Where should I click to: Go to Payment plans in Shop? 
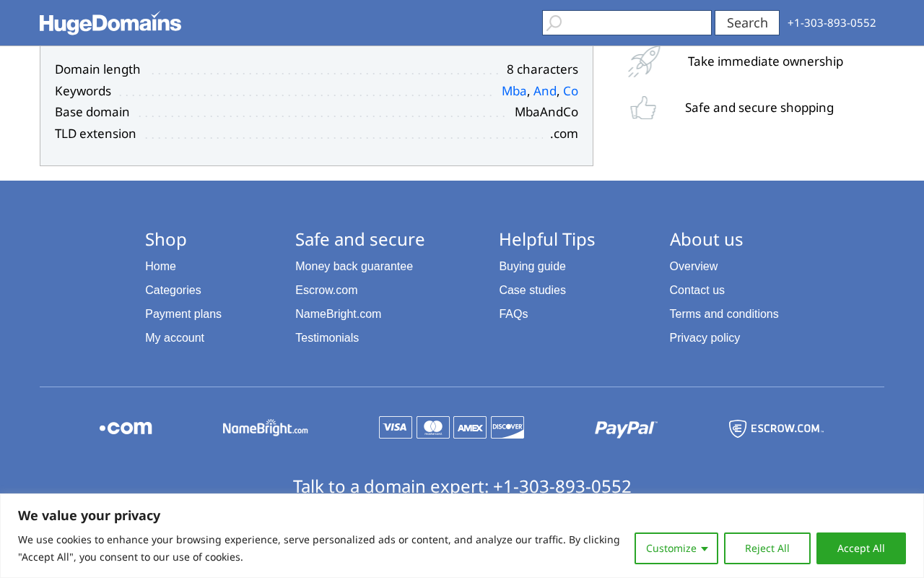tap(183, 314)
